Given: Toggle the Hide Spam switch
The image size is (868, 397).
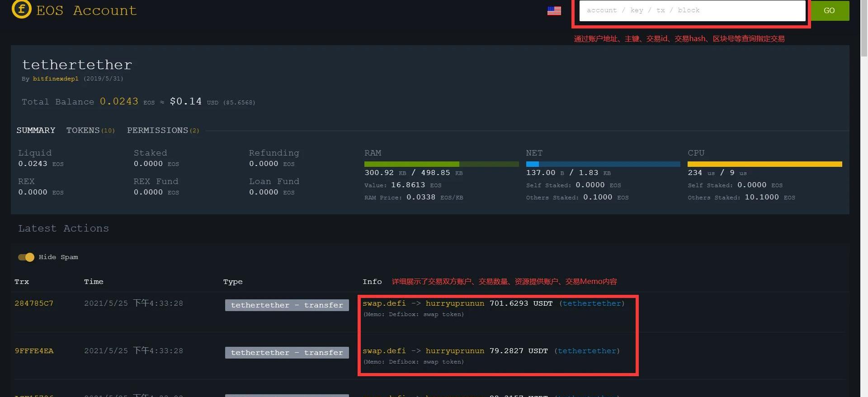Looking at the screenshot, I should (26, 257).
